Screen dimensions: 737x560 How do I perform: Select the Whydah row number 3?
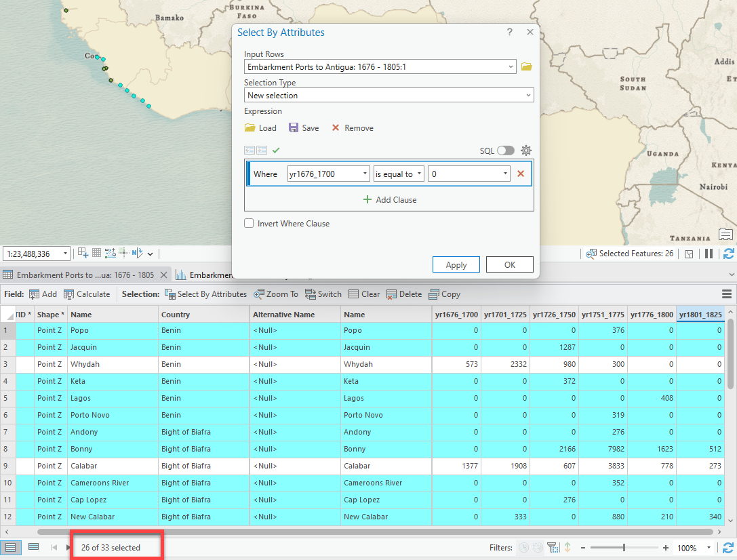tap(8, 364)
